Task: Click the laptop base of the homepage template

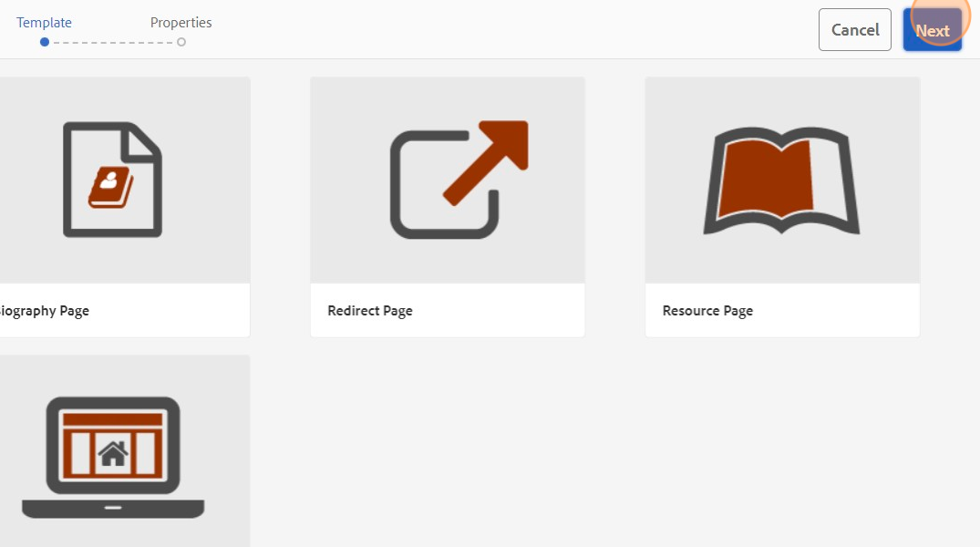Action: (x=113, y=508)
